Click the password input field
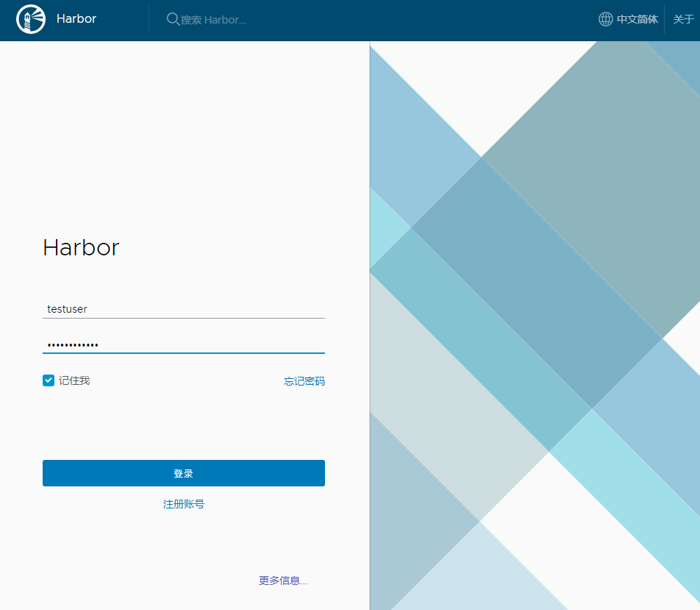The width and height of the screenshot is (700, 610). click(184, 344)
